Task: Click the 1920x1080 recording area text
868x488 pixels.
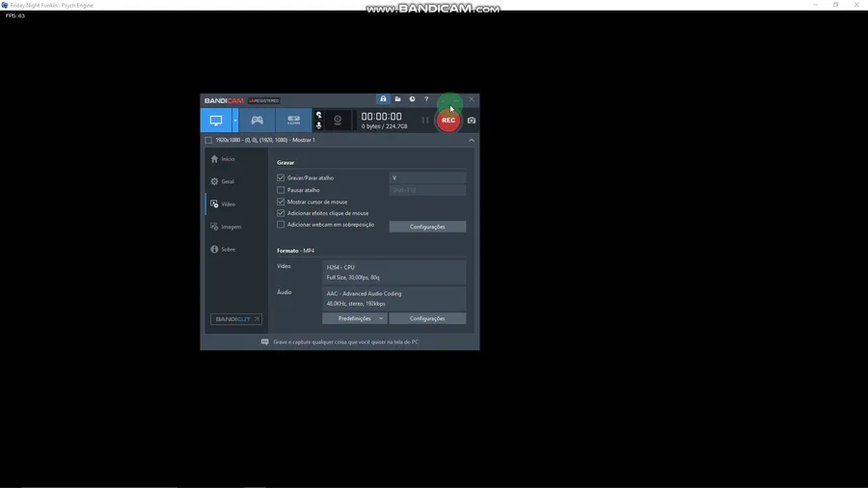Action: coord(265,141)
